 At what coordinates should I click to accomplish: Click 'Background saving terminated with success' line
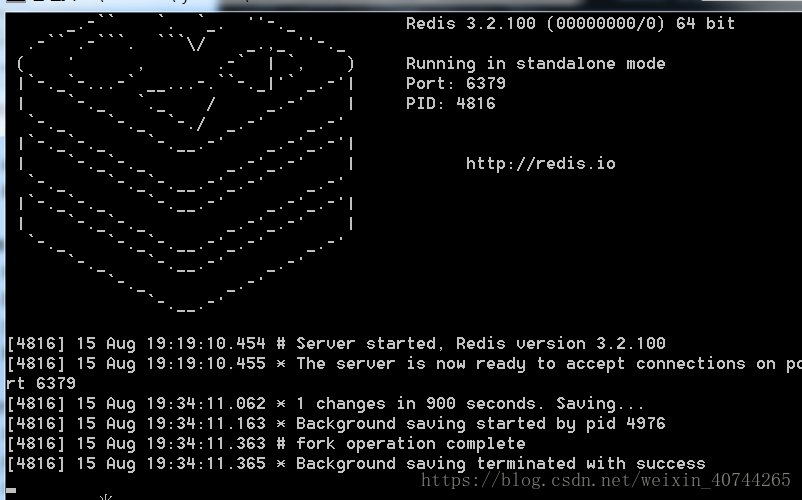click(x=356, y=464)
